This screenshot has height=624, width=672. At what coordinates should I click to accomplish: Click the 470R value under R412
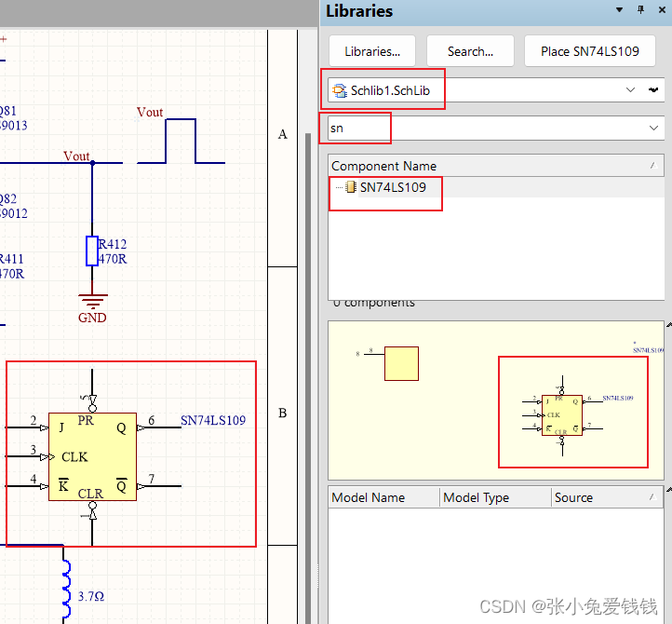point(113,259)
